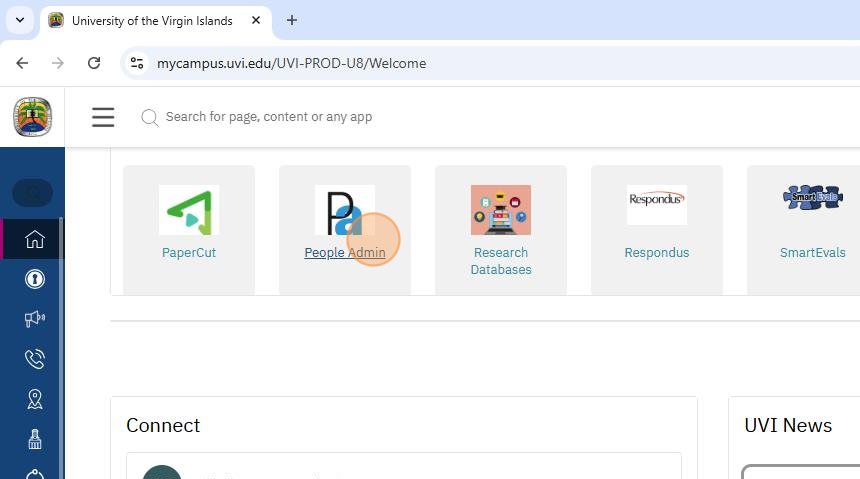Click the UVI News heading
860x479 pixels.
788,425
